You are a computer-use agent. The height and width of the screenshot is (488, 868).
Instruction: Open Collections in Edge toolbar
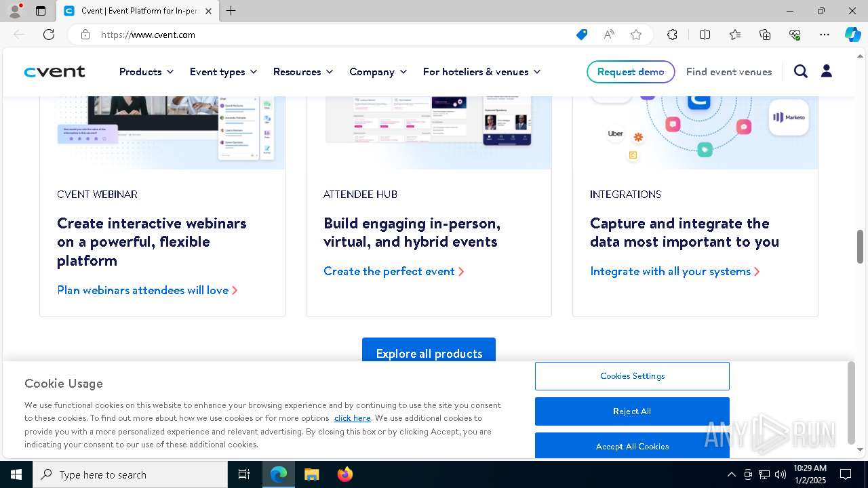pos(765,35)
